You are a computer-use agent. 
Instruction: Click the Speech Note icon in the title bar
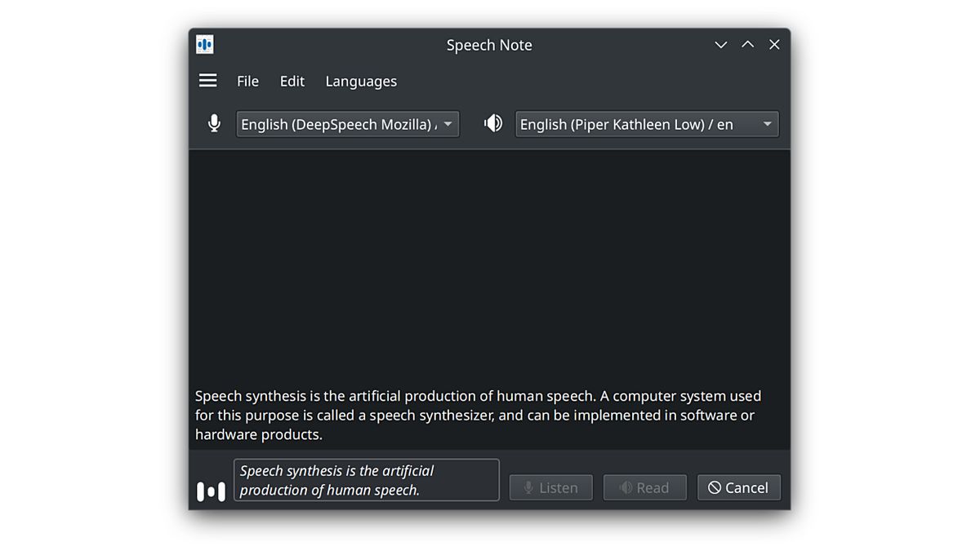(203, 44)
